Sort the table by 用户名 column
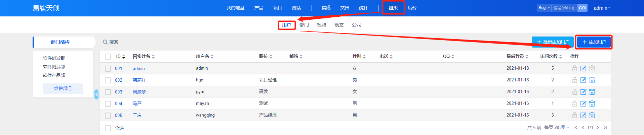 pos(205,56)
